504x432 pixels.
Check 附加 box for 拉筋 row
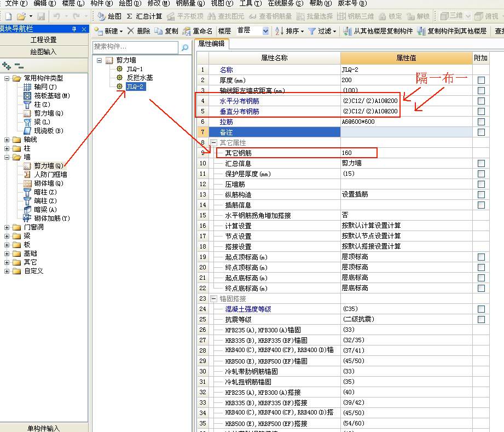tap(481, 122)
